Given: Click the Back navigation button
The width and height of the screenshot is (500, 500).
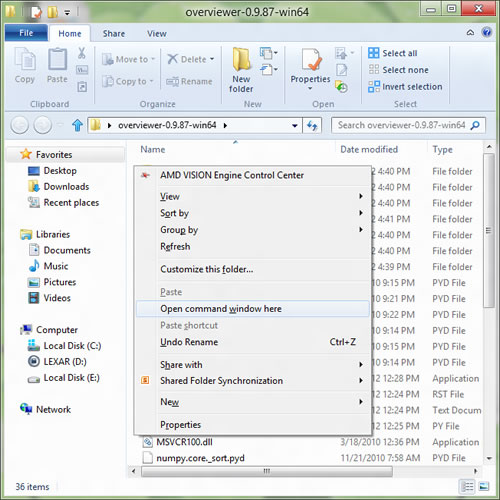Looking at the screenshot, I should [19, 125].
